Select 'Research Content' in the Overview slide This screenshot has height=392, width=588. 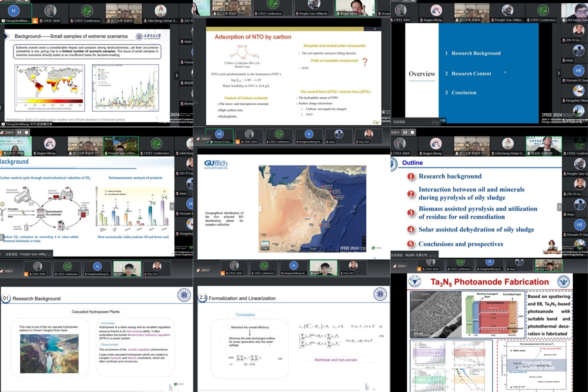[x=471, y=74]
